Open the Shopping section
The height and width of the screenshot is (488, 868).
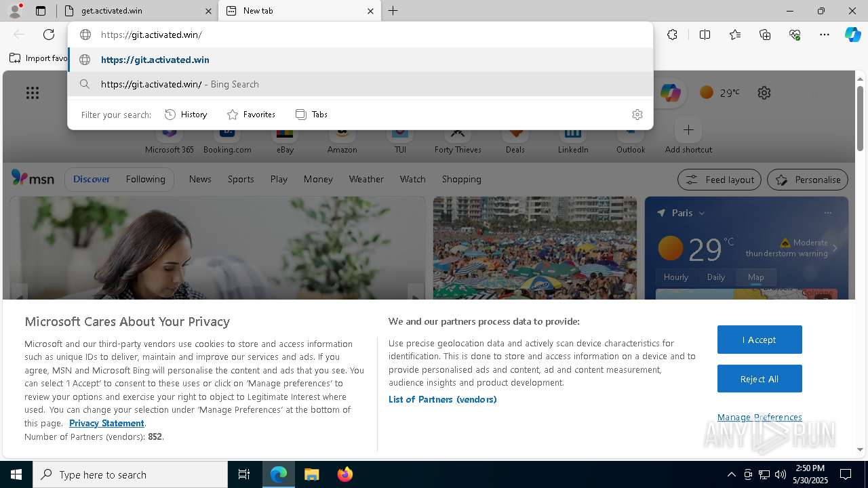(x=461, y=179)
